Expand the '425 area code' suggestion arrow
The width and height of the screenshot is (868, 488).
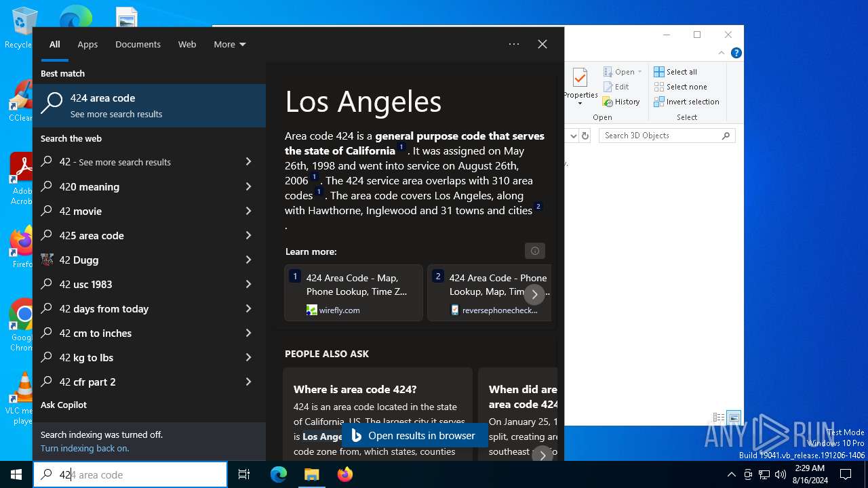click(248, 235)
